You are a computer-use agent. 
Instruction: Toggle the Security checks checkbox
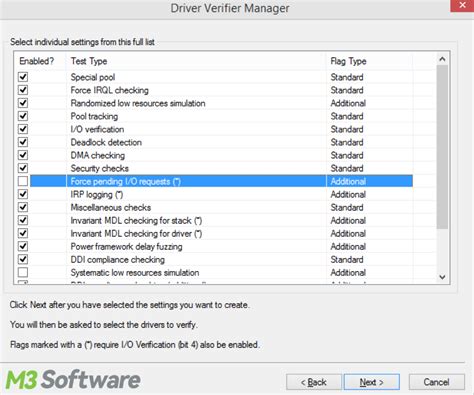23,168
